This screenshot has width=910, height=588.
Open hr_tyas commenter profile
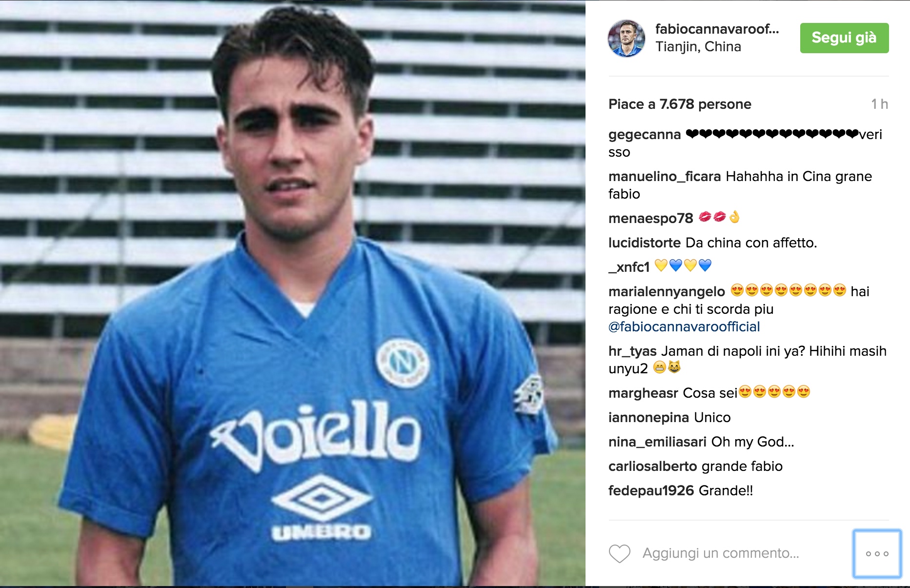point(632,351)
